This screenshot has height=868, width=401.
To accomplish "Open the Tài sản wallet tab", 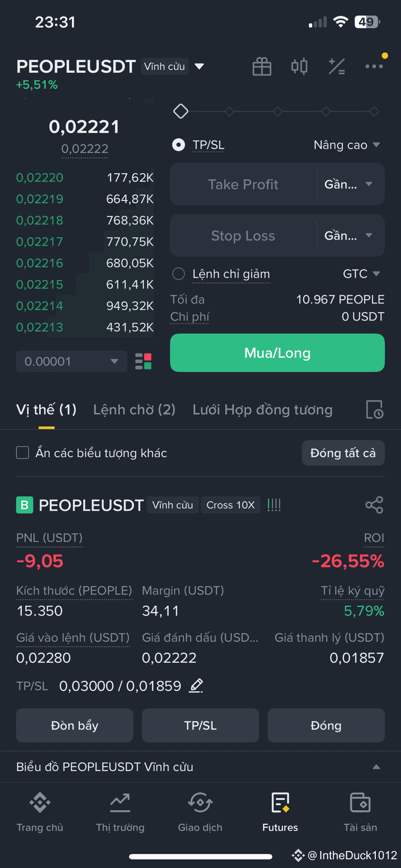I will point(360,812).
